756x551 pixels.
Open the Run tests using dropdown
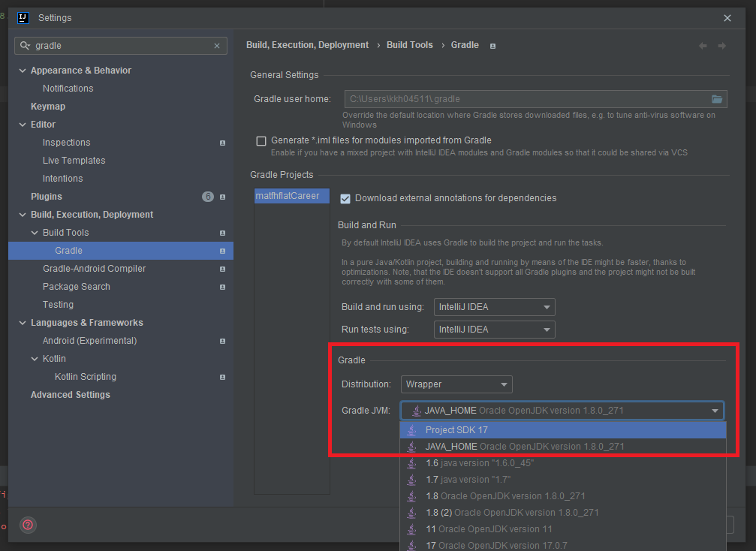tap(494, 329)
